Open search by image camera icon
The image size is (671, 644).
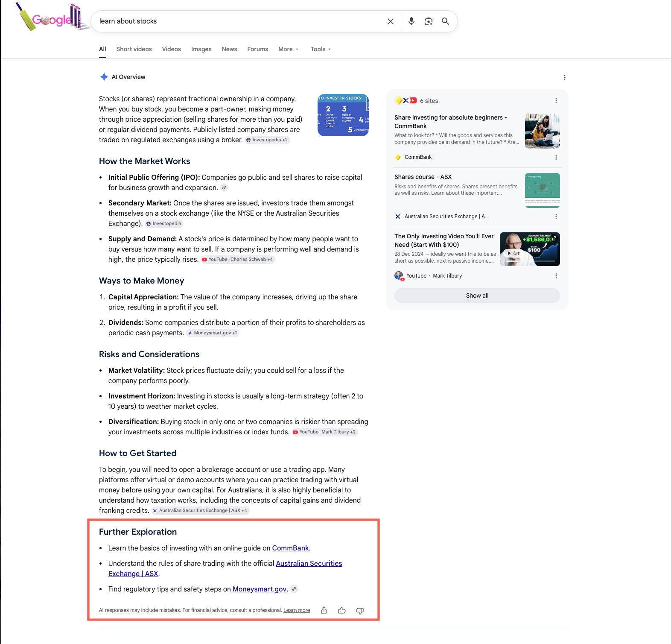pos(428,21)
